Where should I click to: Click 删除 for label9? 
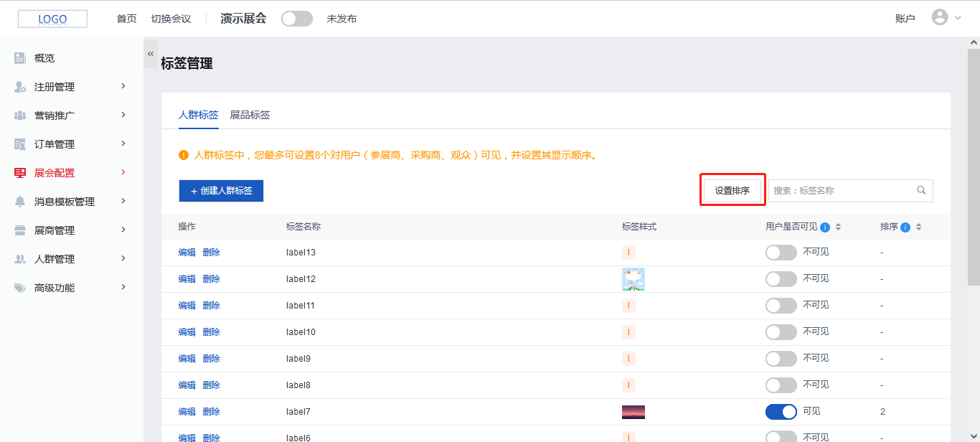211,359
